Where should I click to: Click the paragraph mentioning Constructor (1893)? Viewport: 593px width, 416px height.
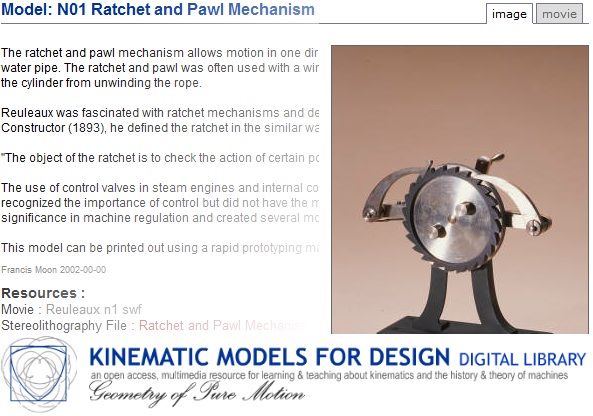click(x=160, y=120)
